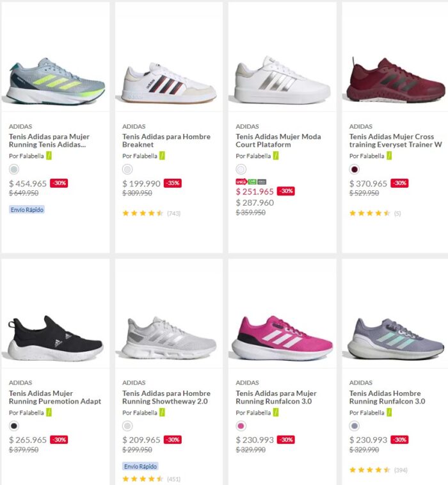Click the CMR payment icons on Court Plataform
448x485 pixels.
252,181
